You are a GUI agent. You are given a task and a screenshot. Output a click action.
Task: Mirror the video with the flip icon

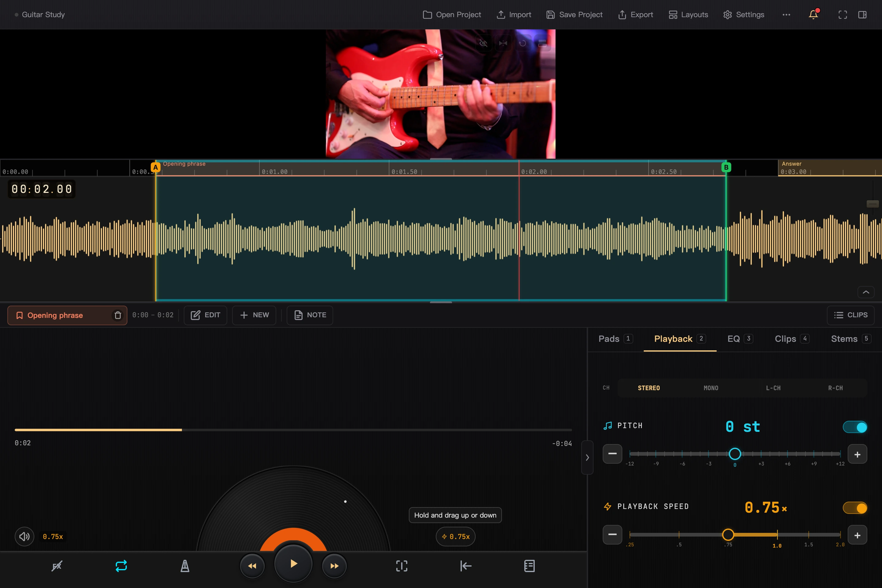click(x=503, y=43)
